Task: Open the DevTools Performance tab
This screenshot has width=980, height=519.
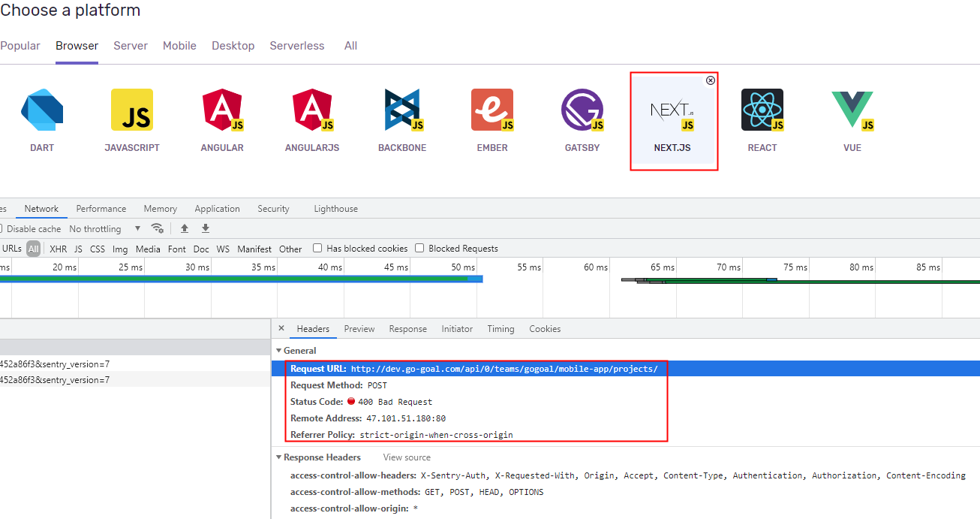Action: point(101,209)
